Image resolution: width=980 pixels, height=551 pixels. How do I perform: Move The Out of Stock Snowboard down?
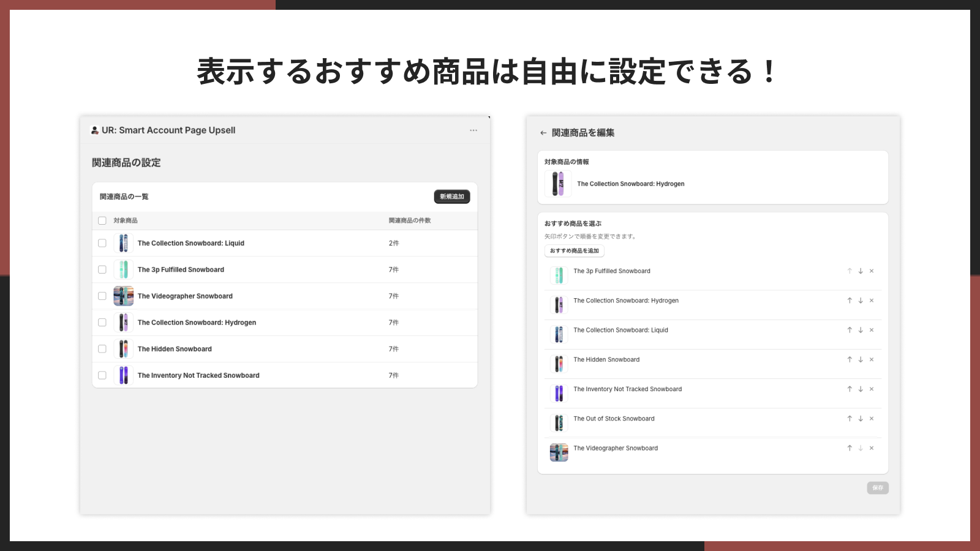pos(861,419)
